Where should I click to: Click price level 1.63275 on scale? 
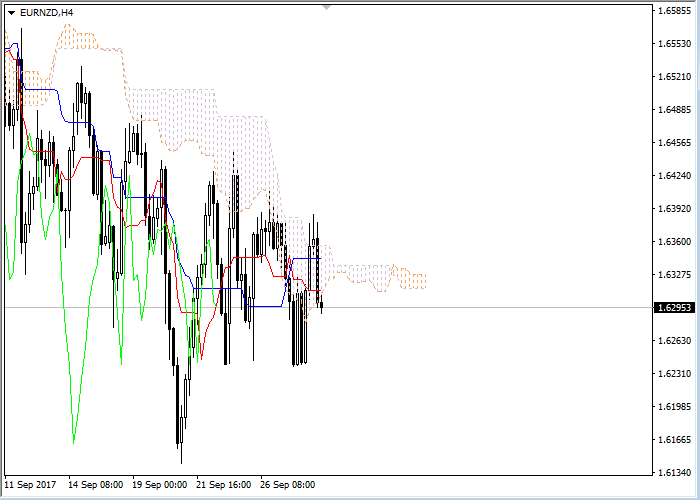(675, 275)
